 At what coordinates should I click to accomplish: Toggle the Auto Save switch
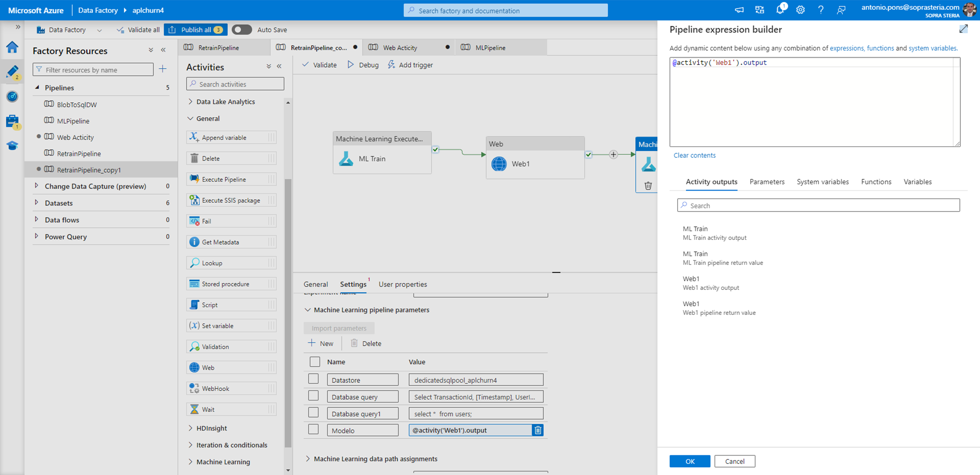[242, 29]
